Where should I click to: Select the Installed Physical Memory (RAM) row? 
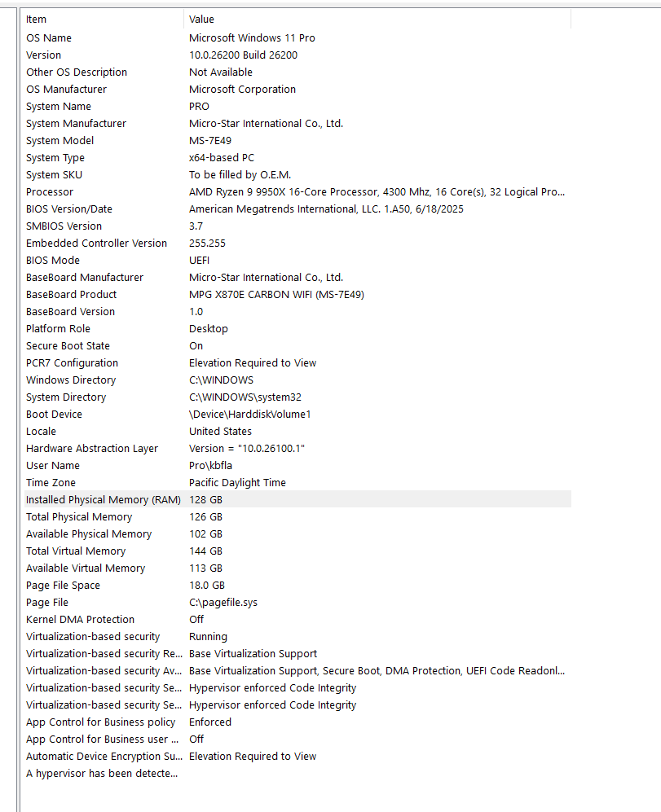(x=297, y=499)
